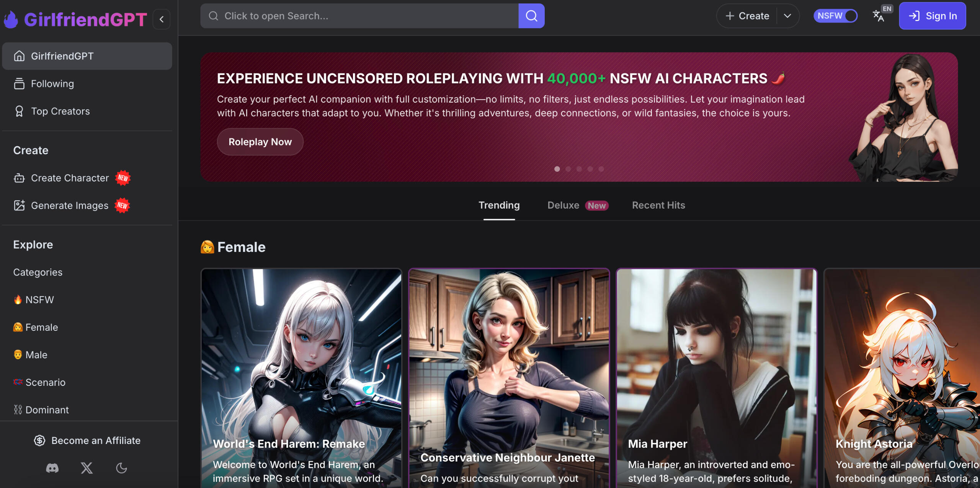Image resolution: width=980 pixels, height=488 pixels.
Task: Click the Sign In button
Action: (932, 16)
